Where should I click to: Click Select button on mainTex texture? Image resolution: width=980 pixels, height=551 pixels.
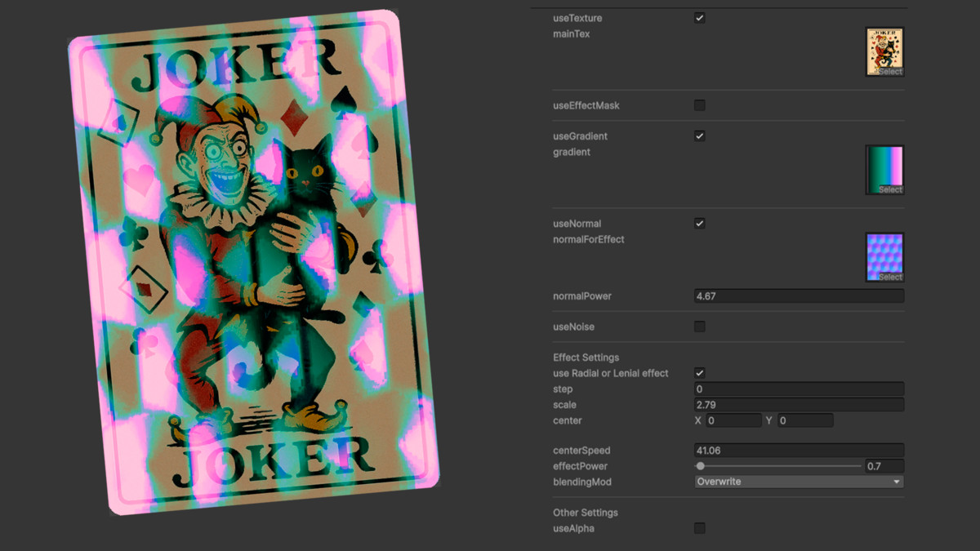coord(890,72)
